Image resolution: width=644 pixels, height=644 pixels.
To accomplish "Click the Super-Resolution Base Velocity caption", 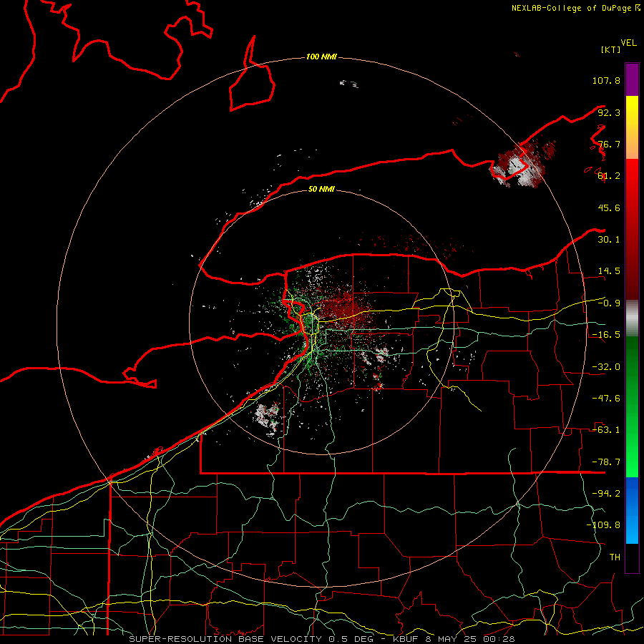I will point(322,639).
